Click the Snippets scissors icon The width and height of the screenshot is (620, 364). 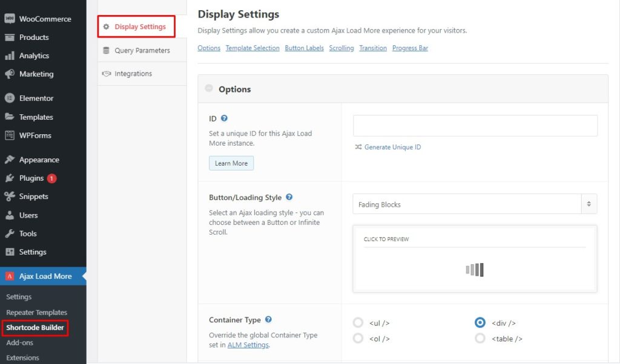(10, 197)
